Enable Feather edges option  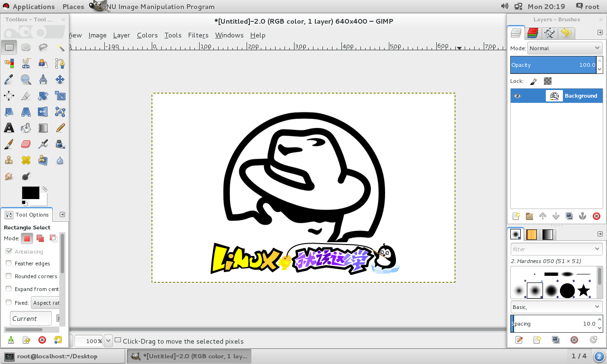[x=9, y=263]
